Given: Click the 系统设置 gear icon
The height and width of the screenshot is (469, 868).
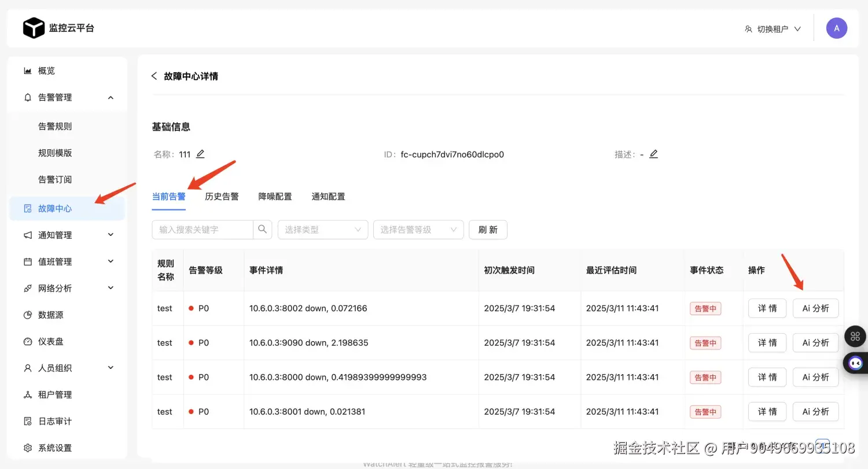Looking at the screenshot, I should 28,448.
